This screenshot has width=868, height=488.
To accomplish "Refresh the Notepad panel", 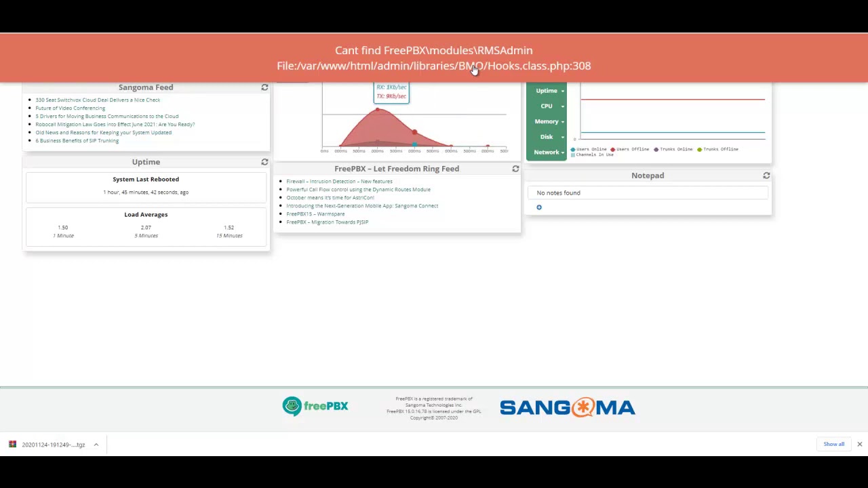I will [766, 176].
